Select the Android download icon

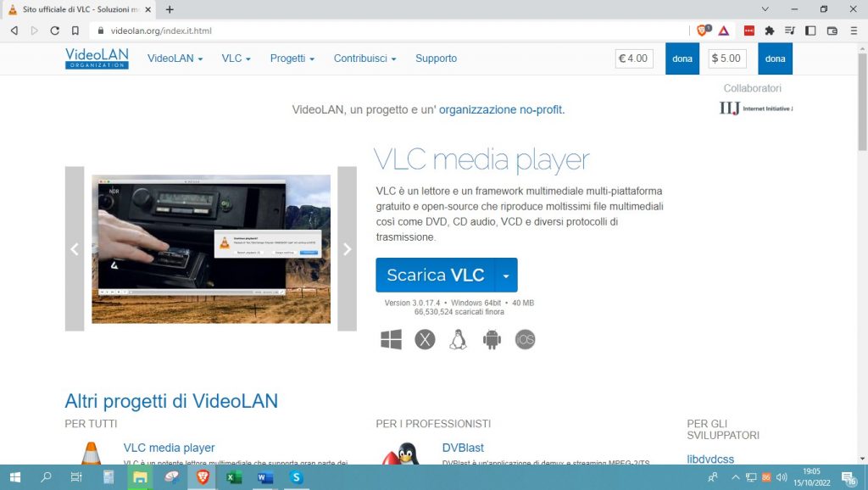(x=492, y=338)
